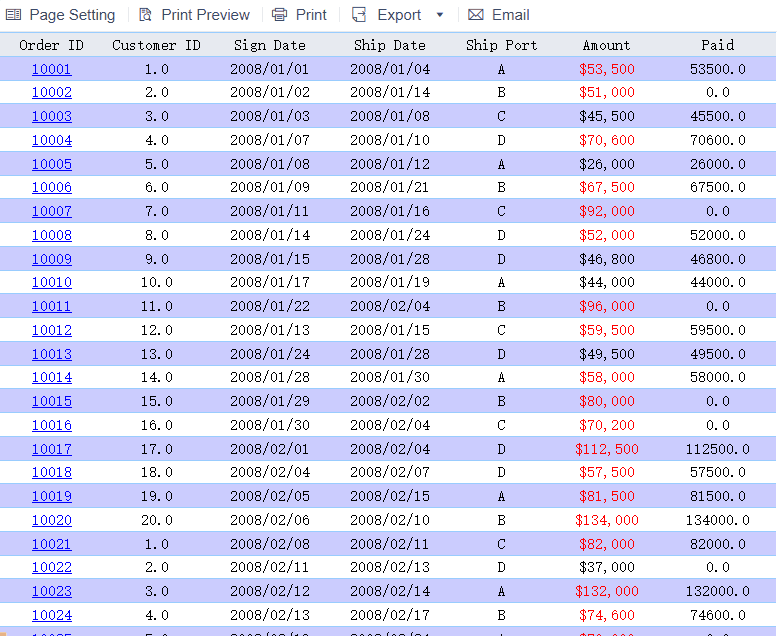
Task: Select the 74600.0 paid cell
Action: 718,615
